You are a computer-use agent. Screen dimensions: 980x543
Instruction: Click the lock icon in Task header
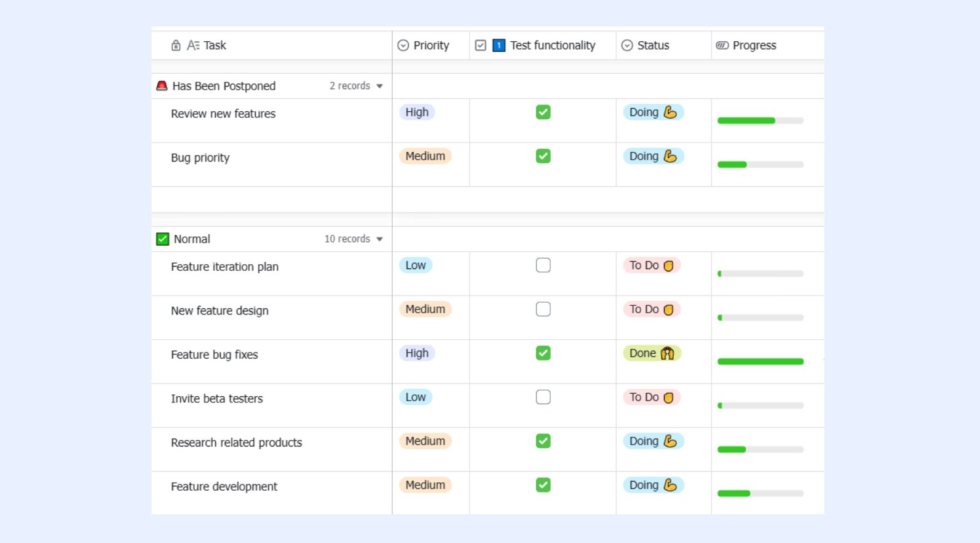tap(176, 45)
